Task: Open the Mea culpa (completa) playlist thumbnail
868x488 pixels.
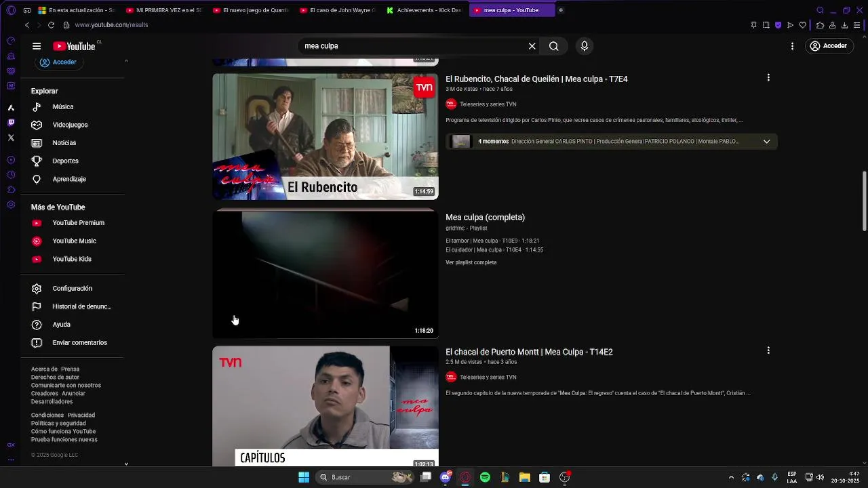Action: pos(325,274)
